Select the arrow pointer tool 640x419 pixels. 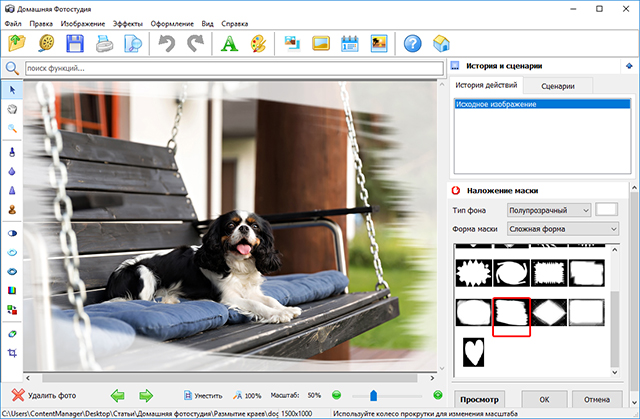pyautogui.click(x=12, y=90)
